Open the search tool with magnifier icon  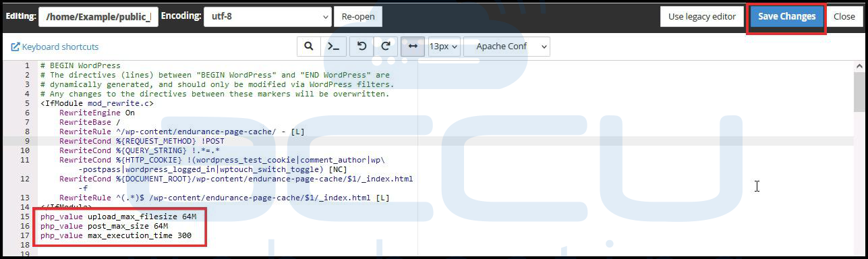[308, 47]
